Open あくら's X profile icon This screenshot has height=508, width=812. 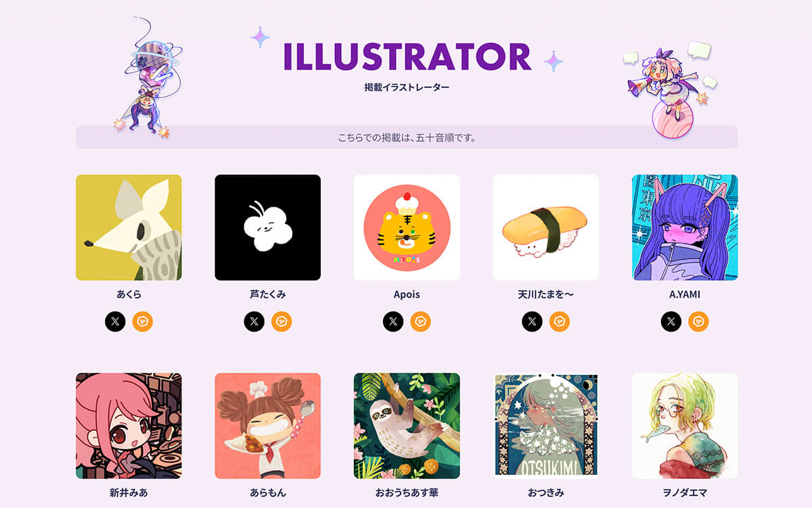pos(115,321)
